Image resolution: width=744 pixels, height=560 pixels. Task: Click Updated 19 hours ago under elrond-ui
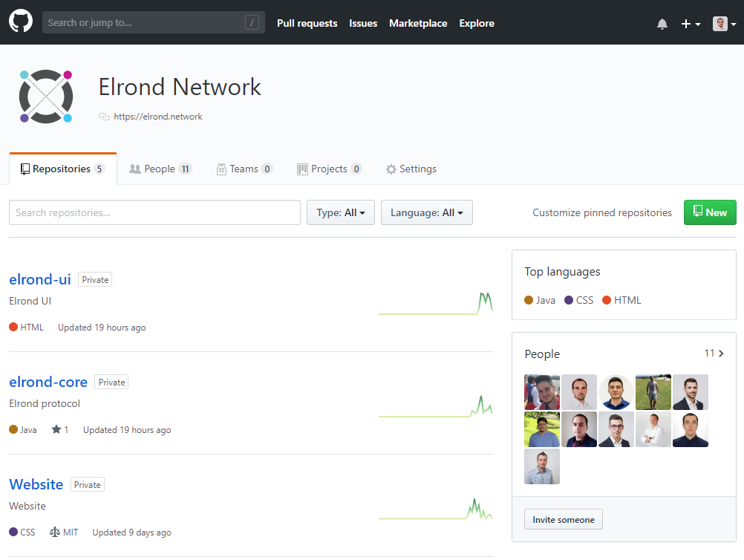click(x=102, y=328)
